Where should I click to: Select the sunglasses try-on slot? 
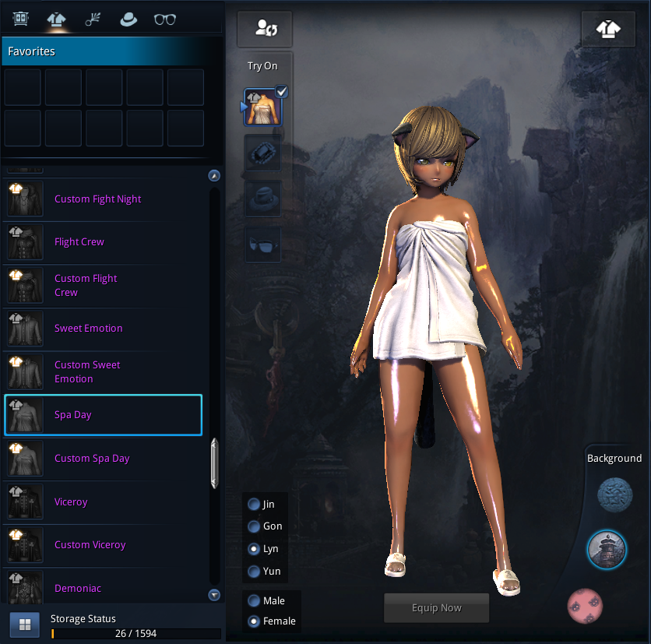262,245
